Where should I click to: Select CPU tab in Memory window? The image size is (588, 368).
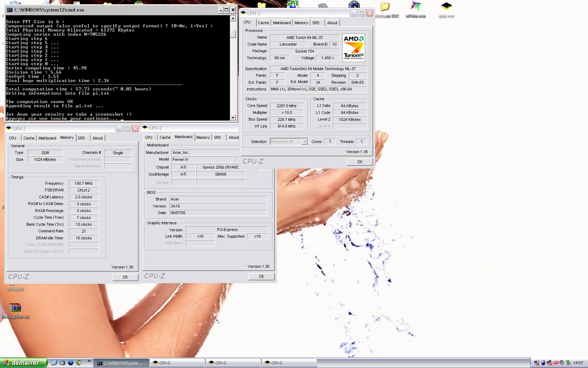(x=13, y=138)
